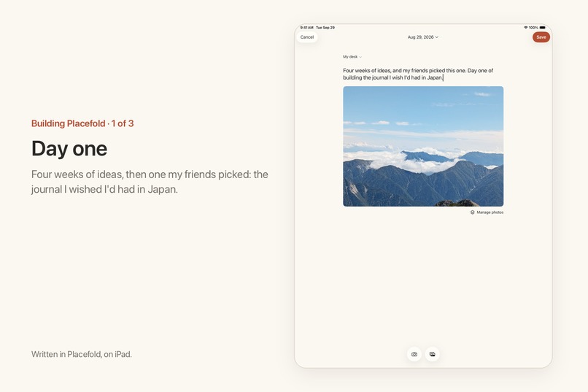Open Manage photos
The height and width of the screenshot is (392, 588).
click(487, 212)
